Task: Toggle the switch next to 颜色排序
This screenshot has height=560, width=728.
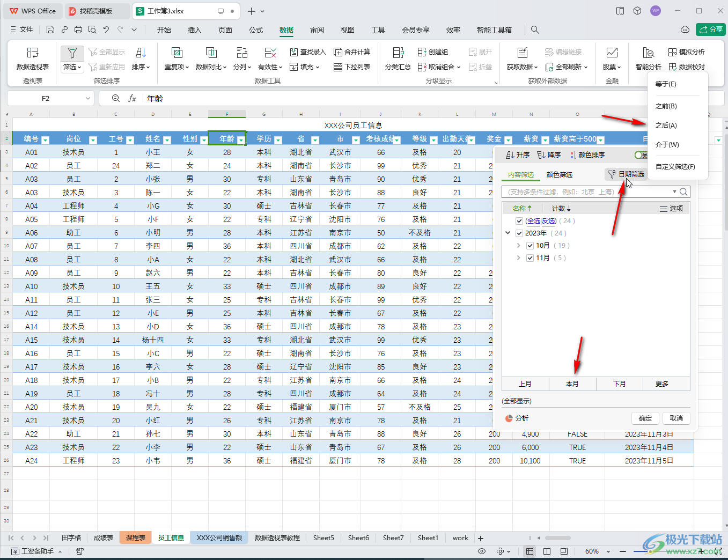Action: (641, 155)
